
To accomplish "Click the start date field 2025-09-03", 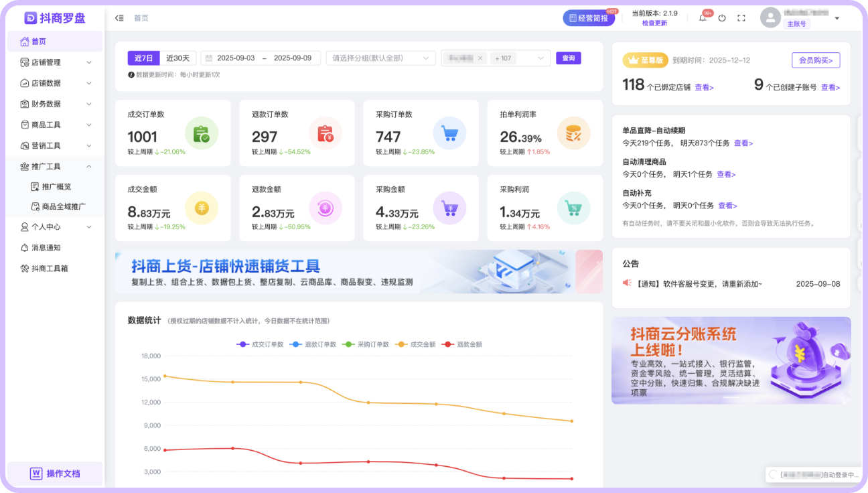I will point(236,58).
